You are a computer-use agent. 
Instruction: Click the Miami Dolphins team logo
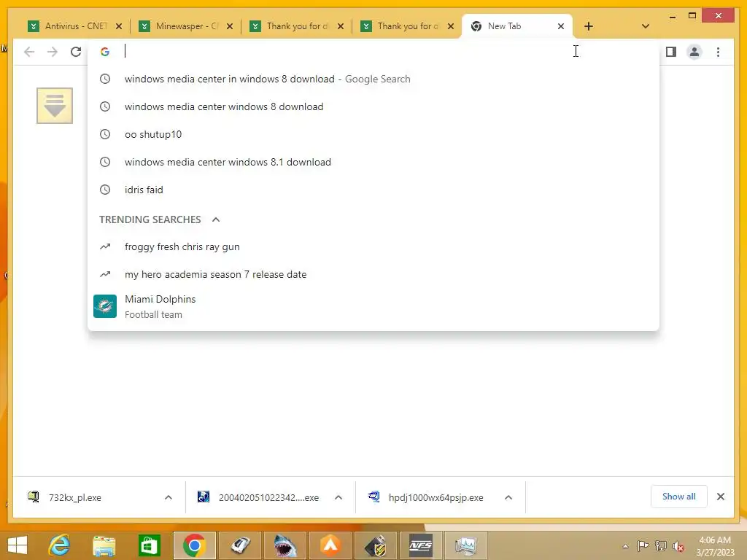105,306
